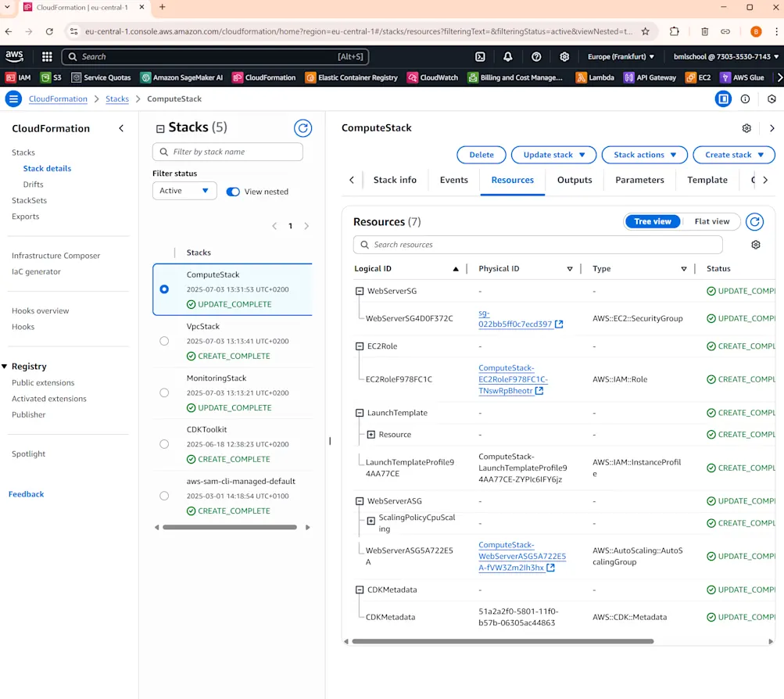Open the Filter status Active dropdown

[x=184, y=190]
